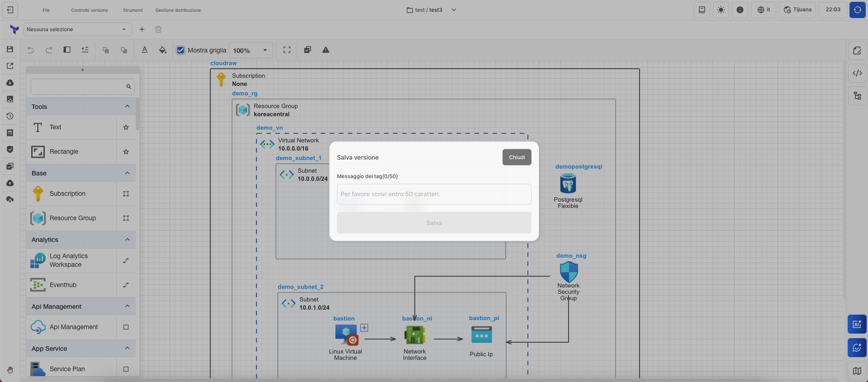Viewport: 868px width, 382px height.
Task: Favorite the Rectangle tool star
Action: pos(126,152)
